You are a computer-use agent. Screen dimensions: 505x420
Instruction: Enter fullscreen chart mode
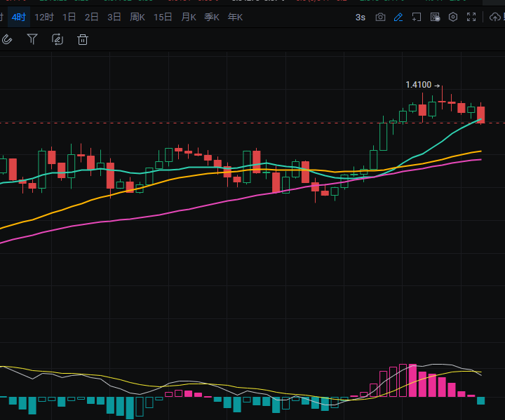point(471,17)
